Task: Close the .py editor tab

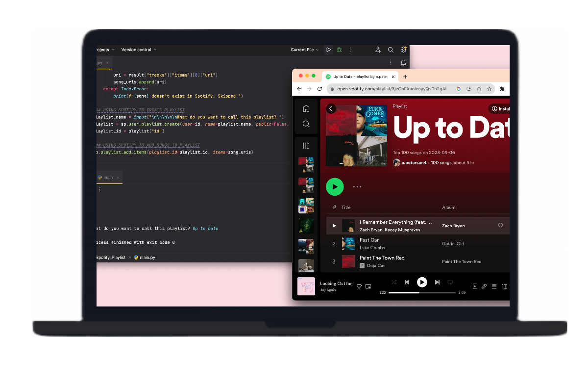Action: click(x=108, y=63)
